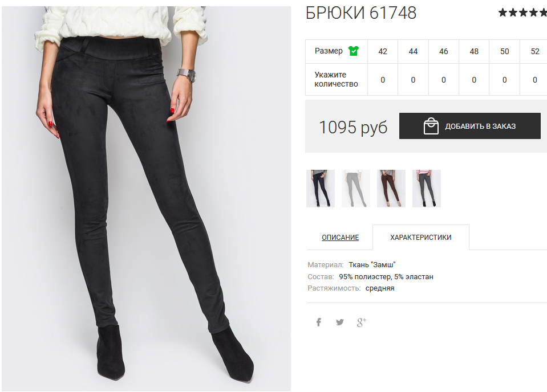Set quantity field for size 50
This screenshot has height=392, width=547.
click(504, 80)
